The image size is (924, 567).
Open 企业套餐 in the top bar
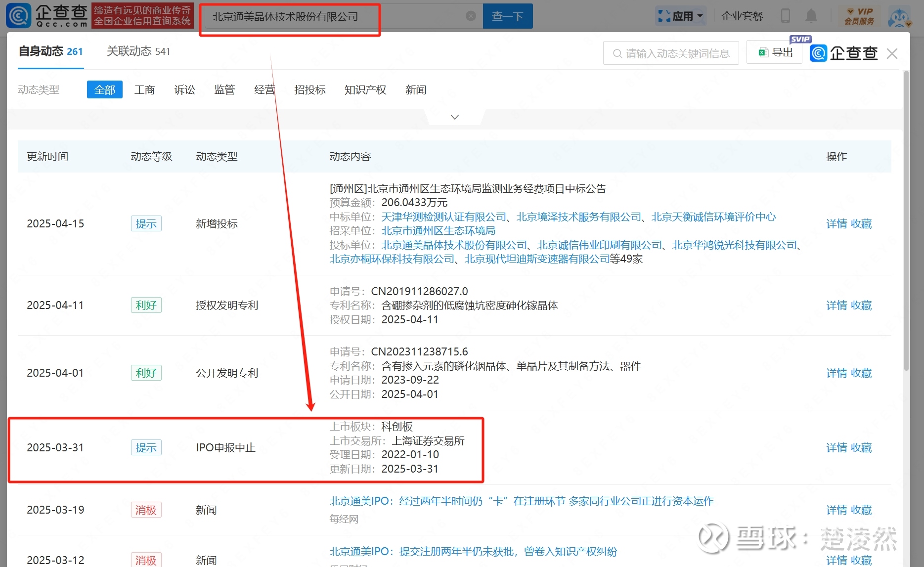coord(742,16)
